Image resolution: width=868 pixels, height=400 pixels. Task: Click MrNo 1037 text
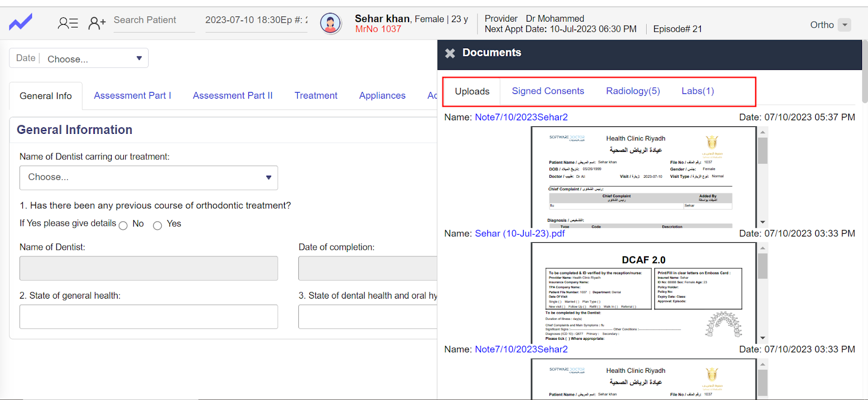(378, 29)
